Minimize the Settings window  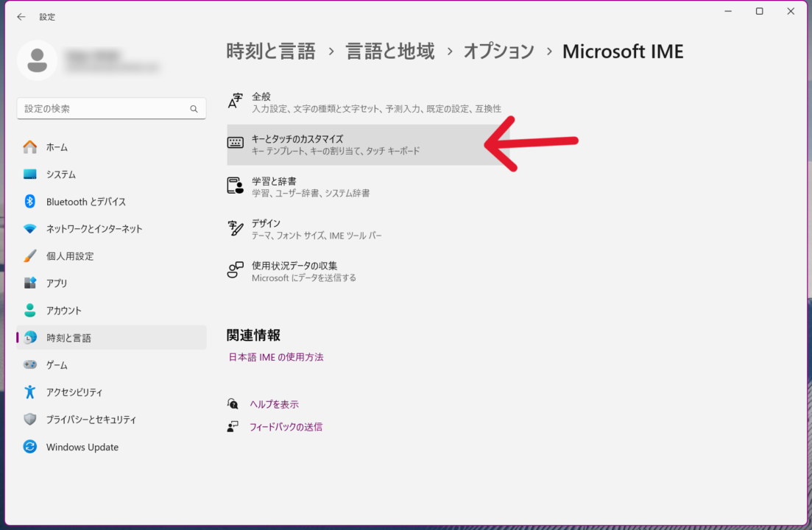(x=728, y=11)
